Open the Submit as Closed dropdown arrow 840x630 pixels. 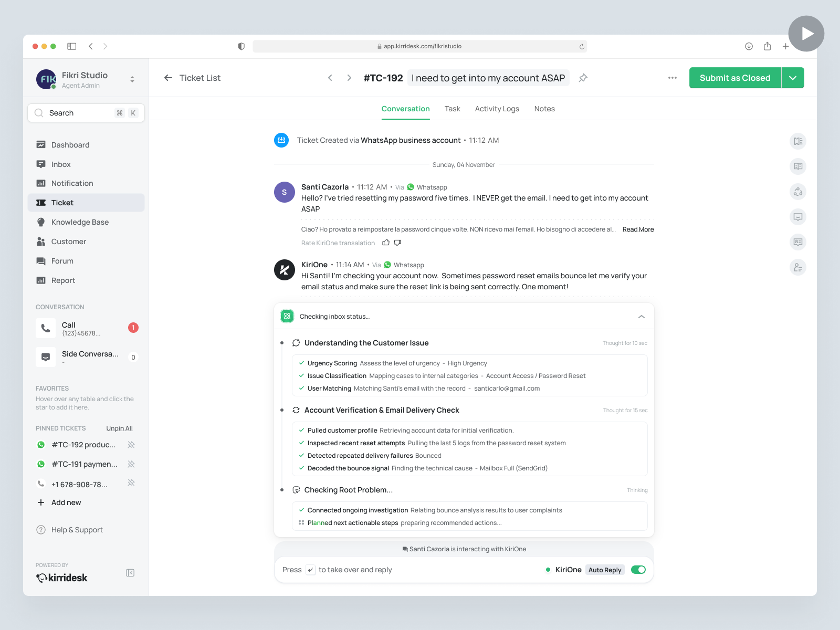pyautogui.click(x=793, y=78)
